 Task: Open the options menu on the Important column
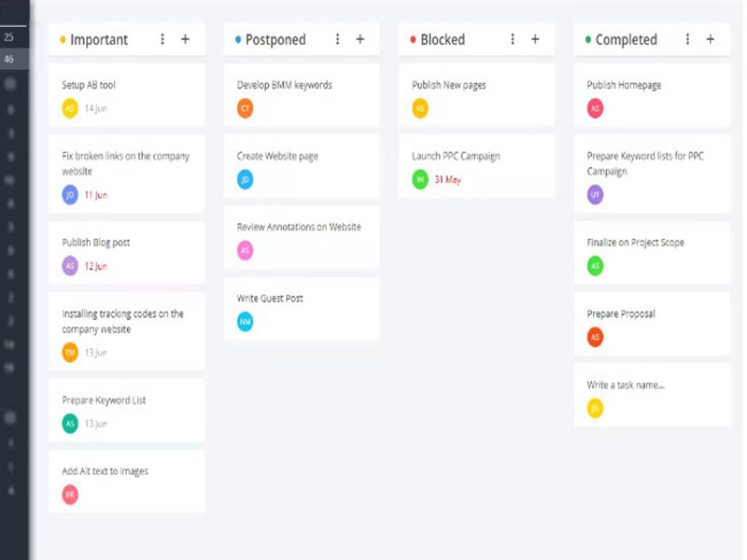click(162, 39)
